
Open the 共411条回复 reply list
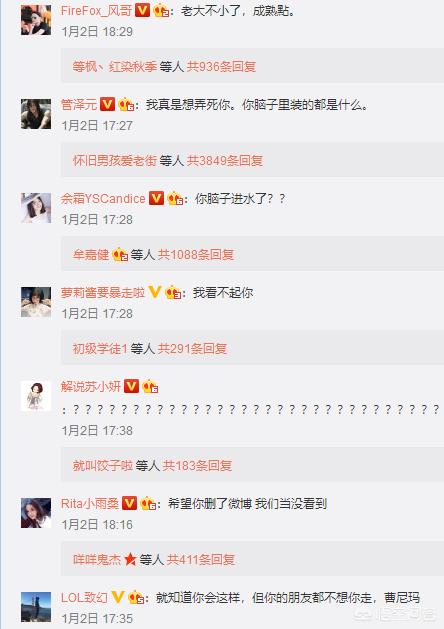pyautogui.click(x=201, y=559)
